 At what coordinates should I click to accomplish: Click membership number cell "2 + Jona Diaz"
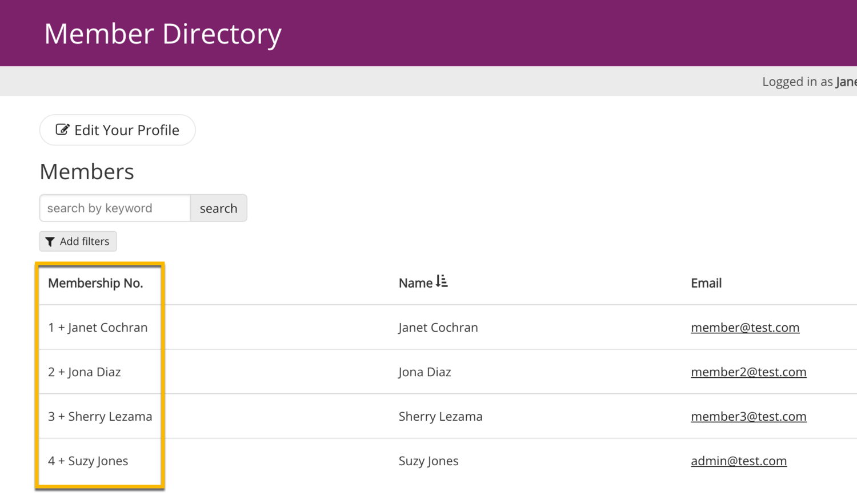click(85, 372)
